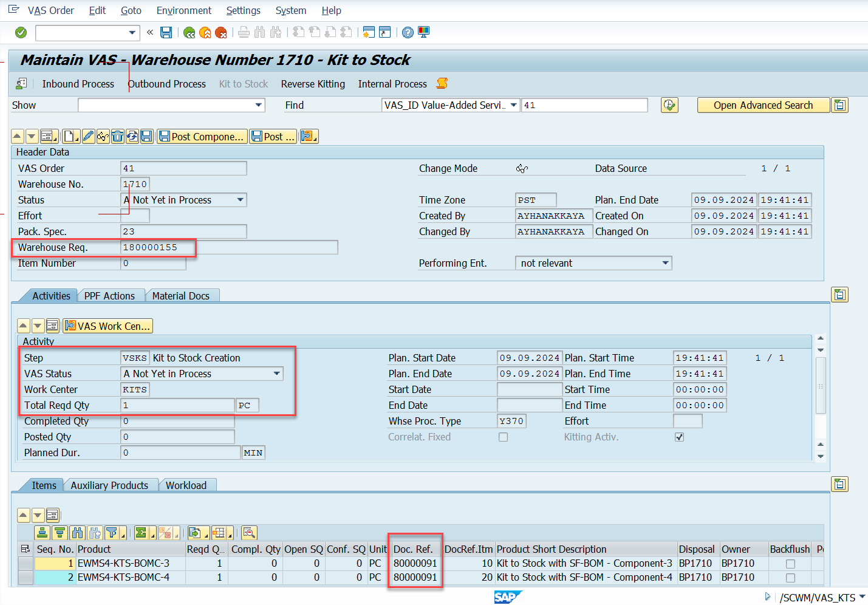Switch to the Auxiliary Products tab

109,485
